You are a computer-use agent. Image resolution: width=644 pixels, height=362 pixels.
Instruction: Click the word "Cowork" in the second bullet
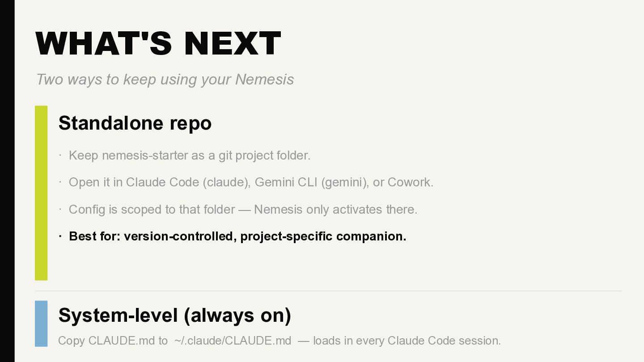pyautogui.click(x=409, y=182)
